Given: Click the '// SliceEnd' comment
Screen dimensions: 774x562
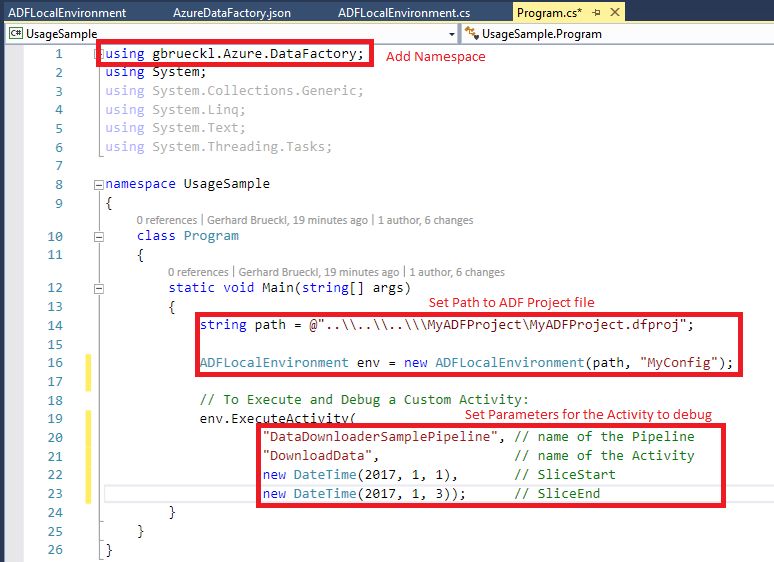Looking at the screenshot, I should click(x=557, y=493).
